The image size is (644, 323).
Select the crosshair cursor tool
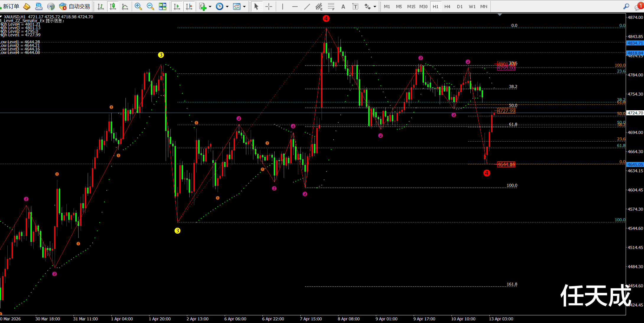coord(269,6)
